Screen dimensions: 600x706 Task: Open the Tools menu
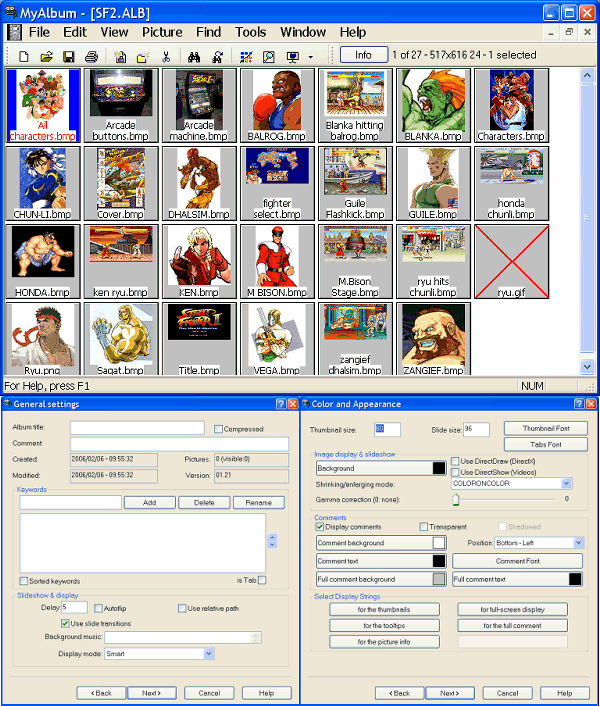tap(250, 32)
